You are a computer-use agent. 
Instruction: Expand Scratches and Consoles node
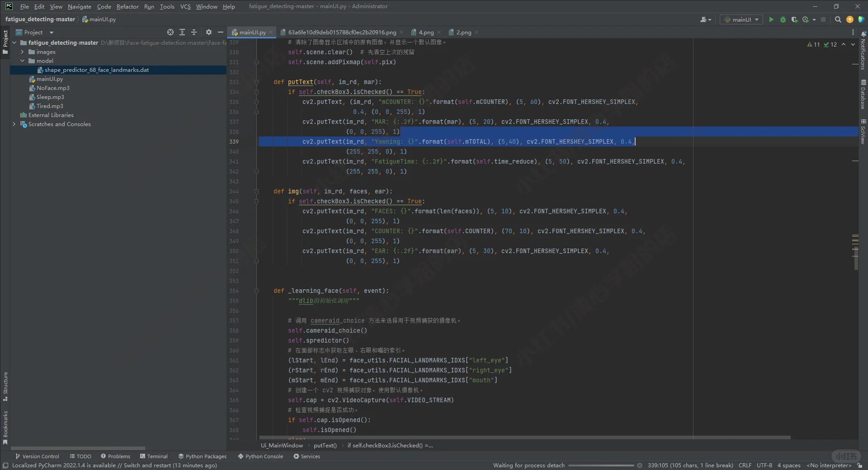point(14,124)
